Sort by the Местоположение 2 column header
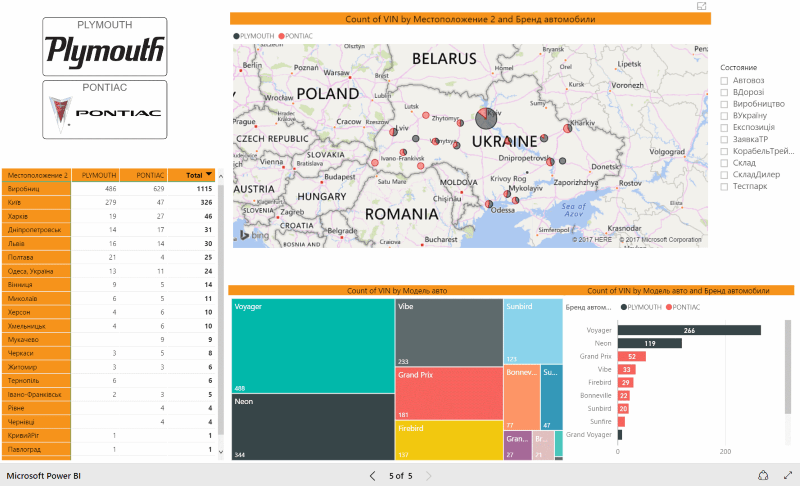The image size is (800, 486). [x=37, y=175]
